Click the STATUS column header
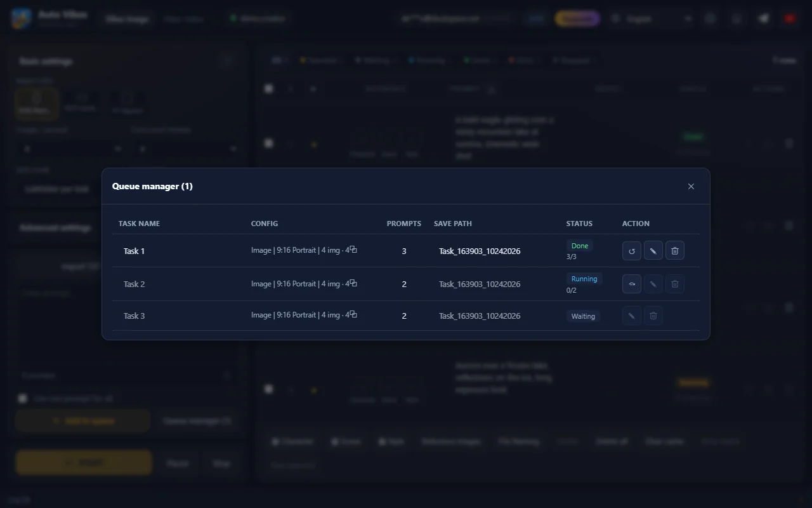The width and height of the screenshot is (812, 508). tap(579, 224)
